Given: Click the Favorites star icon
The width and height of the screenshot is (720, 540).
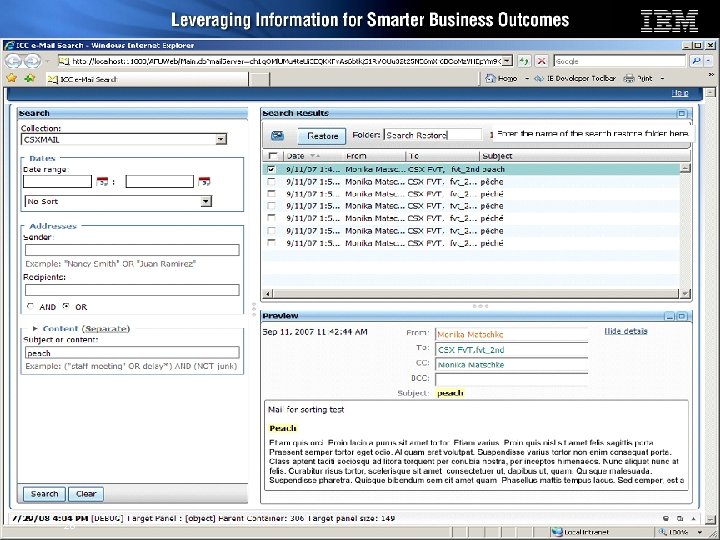Looking at the screenshot, I should coord(11,79).
